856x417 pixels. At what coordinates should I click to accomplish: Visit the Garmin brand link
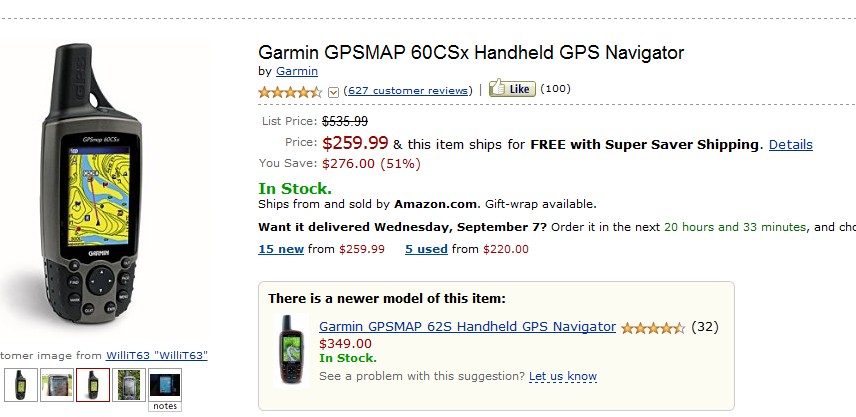point(297,71)
